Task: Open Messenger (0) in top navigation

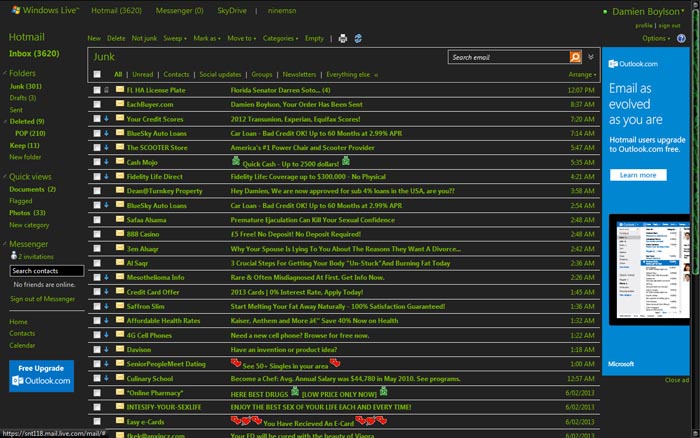Action: click(179, 10)
